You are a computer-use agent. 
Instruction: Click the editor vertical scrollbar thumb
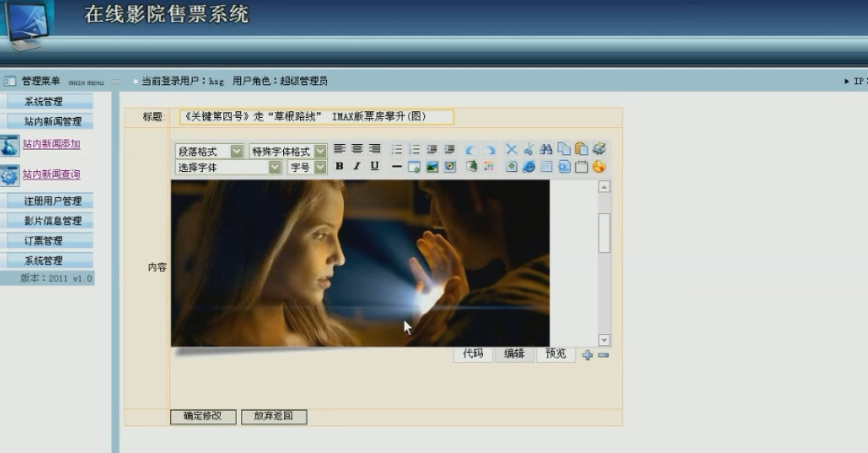point(604,232)
